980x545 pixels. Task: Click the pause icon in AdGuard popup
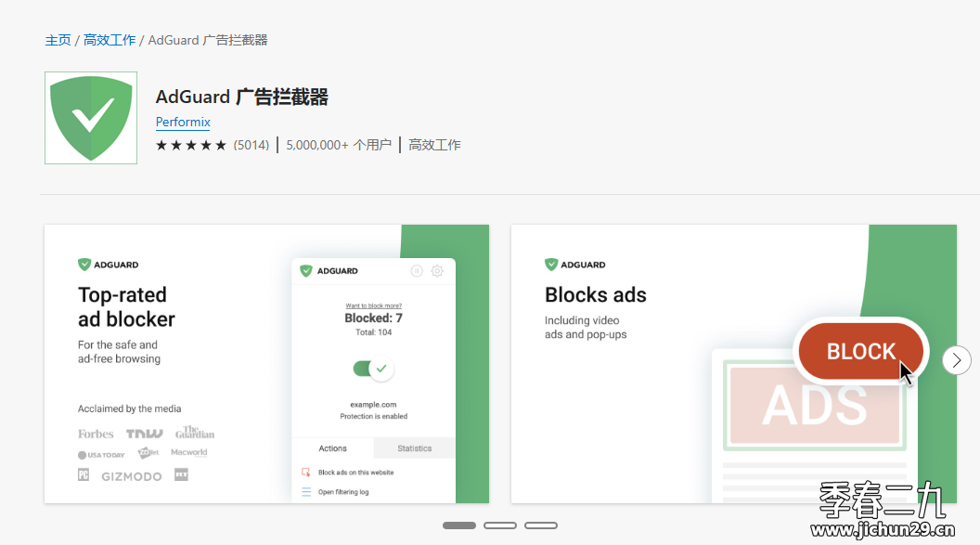(417, 270)
